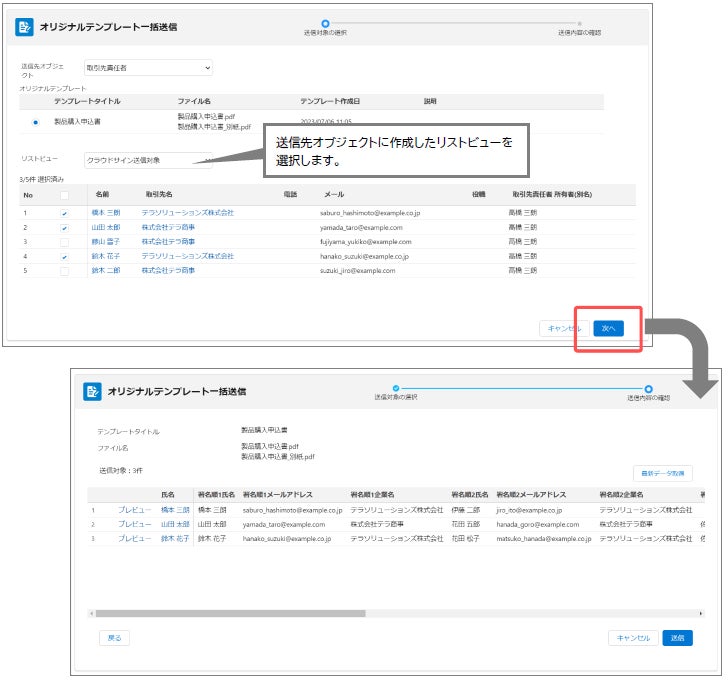728x681 pixels.
Task: Click the 次へ button
Action: [x=608, y=328]
